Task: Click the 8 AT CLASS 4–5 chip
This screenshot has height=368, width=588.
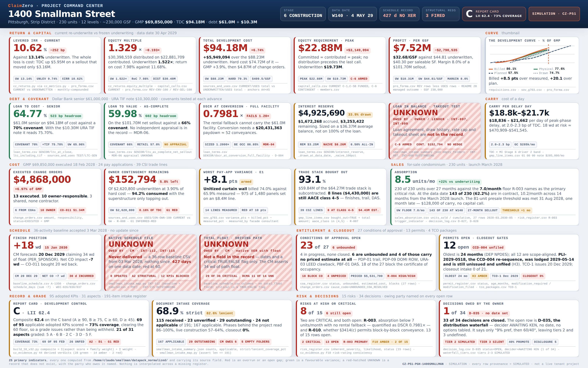Action: [340, 210]
